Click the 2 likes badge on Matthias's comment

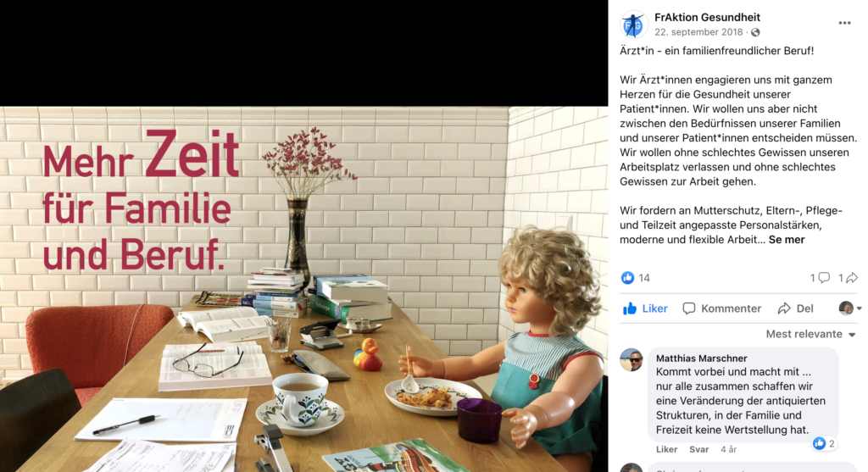(x=824, y=443)
